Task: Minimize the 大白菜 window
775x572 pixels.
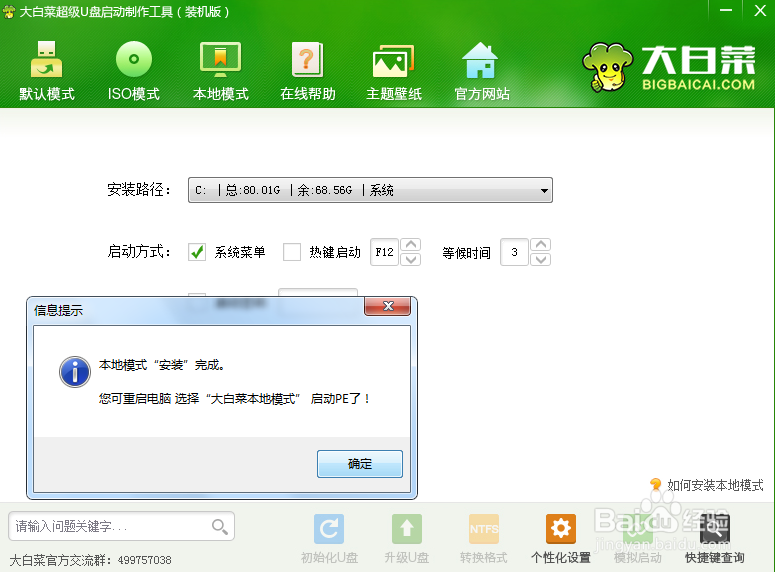Action: tap(726, 11)
